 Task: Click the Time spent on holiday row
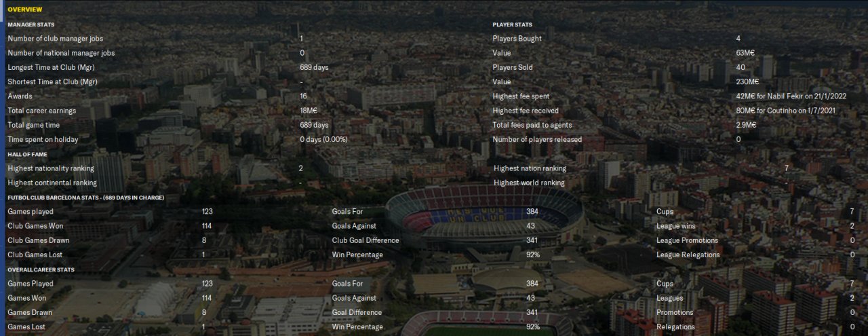(43, 139)
